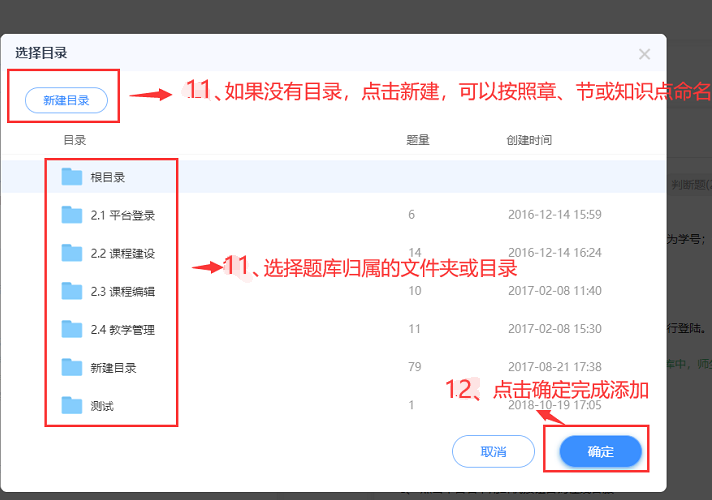The height and width of the screenshot is (500, 712).
Task: Choose the 2.1 平台登录 directory name
Action: 123,215
